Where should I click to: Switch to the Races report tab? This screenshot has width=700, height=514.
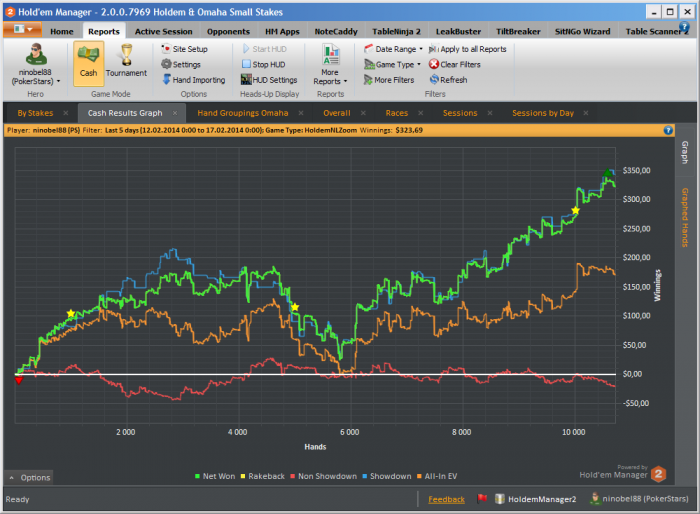[x=396, y=113]
